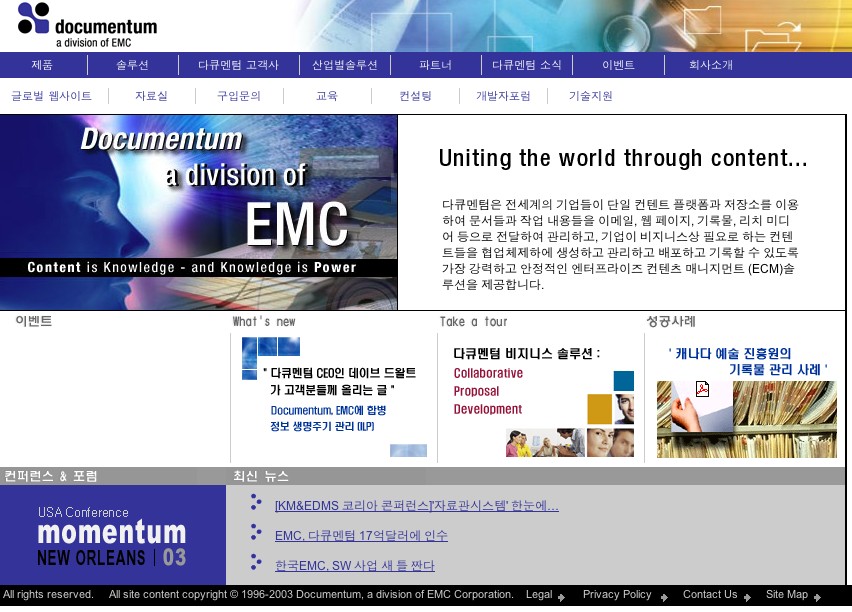Click the 최신 뉴스 heading
The height and width of the screenshot is (612, 852).
(x=261, y=476)
